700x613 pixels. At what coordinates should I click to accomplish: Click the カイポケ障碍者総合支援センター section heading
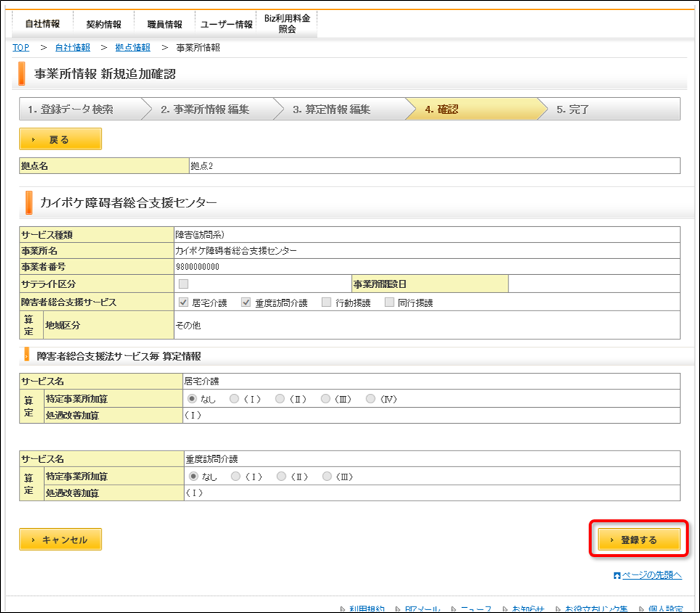click(128, 202)
